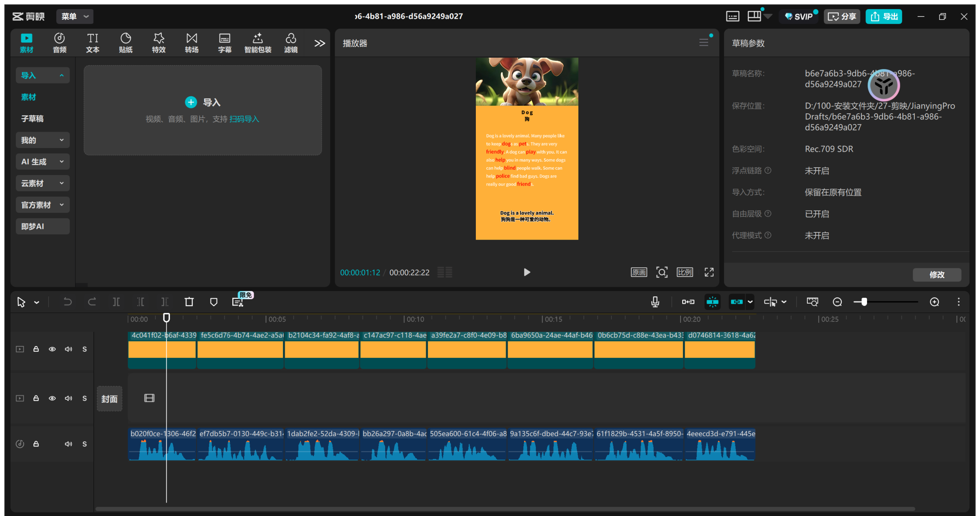Screen dimensions: 980x516
Task: Click the split clip tool icon
Action: [x=116, y=302]
